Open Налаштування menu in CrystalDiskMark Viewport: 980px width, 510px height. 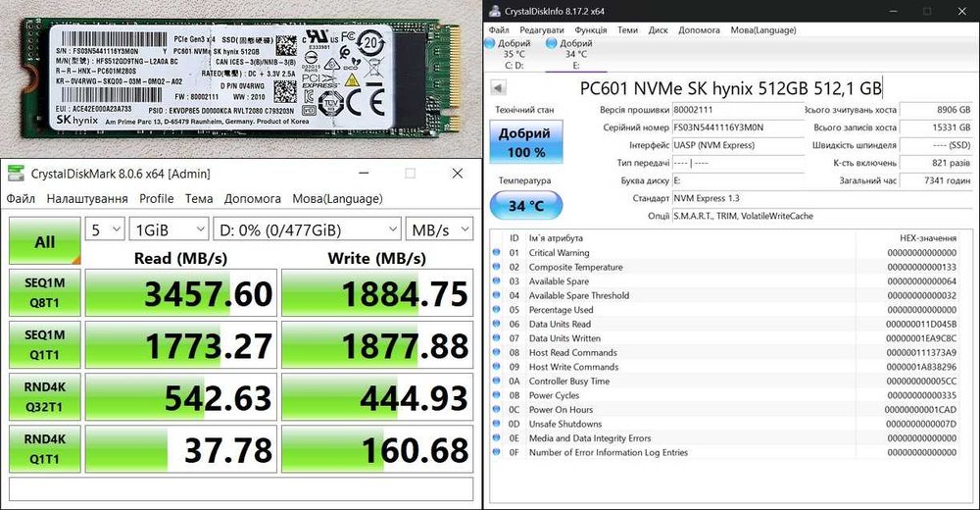click(x=87, y=198)
